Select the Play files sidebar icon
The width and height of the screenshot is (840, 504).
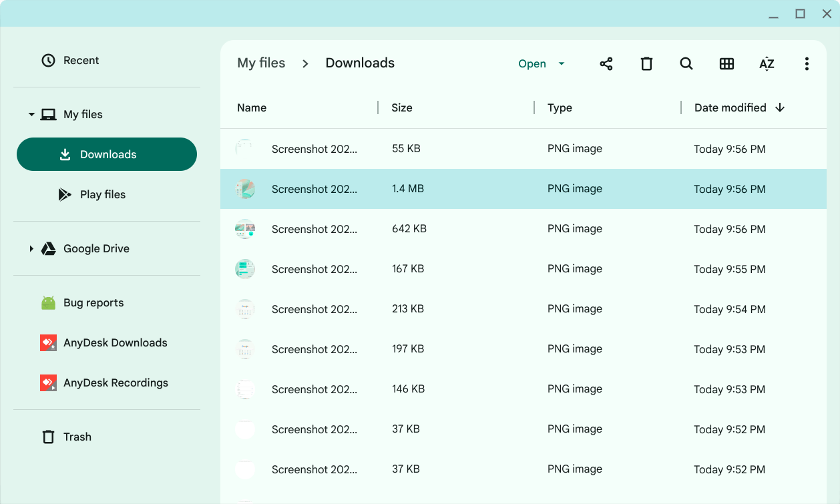pyautogui.click(x=65, y=194)
